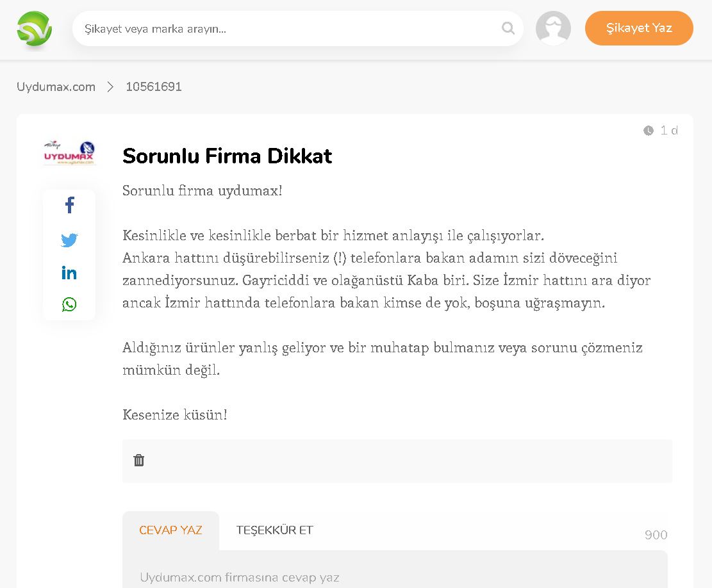Click the Uydumax brand logo thumbnail
This screenshot has height=588, width=712.
69,154
